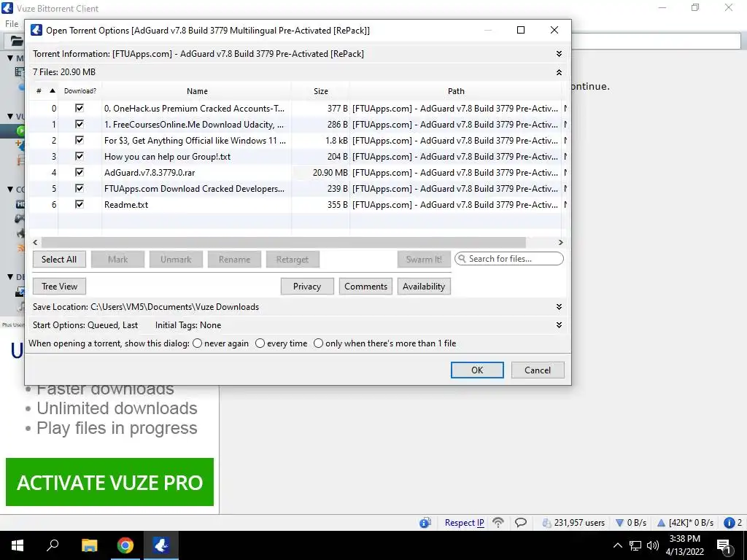Expand the Torrent Information section
The image size is (747, 560).
click(x=559, y=54)
